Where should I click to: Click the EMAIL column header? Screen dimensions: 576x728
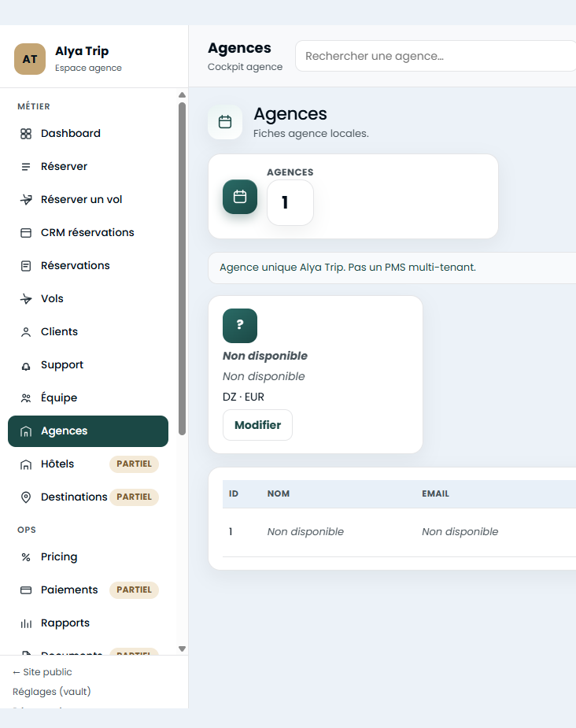point(435,493)
